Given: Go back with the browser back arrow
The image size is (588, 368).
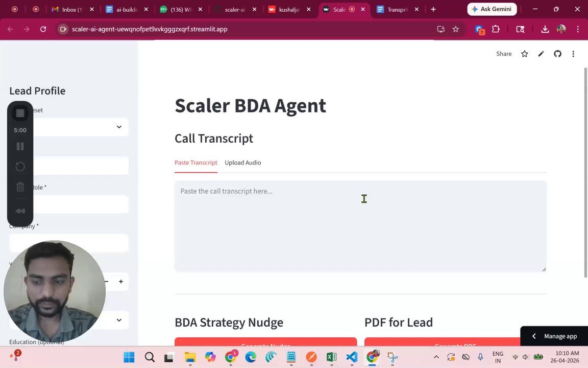Looking at the screenshot, I should [10, 29].
